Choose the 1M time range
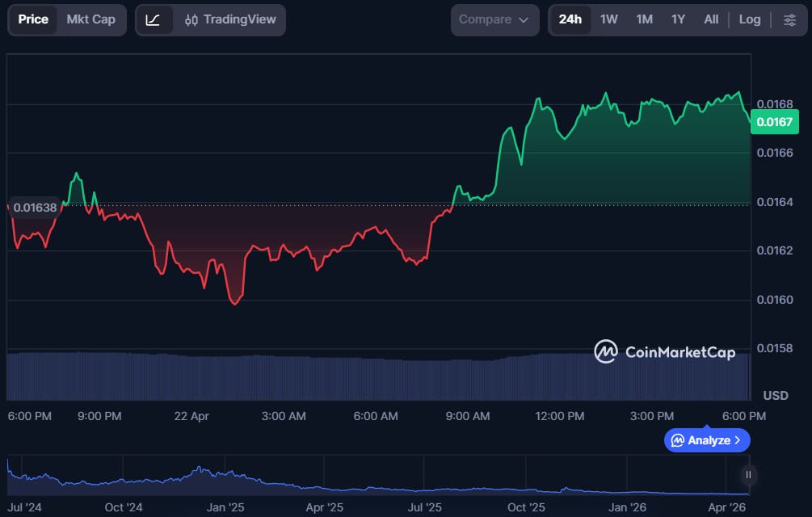 (644, 19)
